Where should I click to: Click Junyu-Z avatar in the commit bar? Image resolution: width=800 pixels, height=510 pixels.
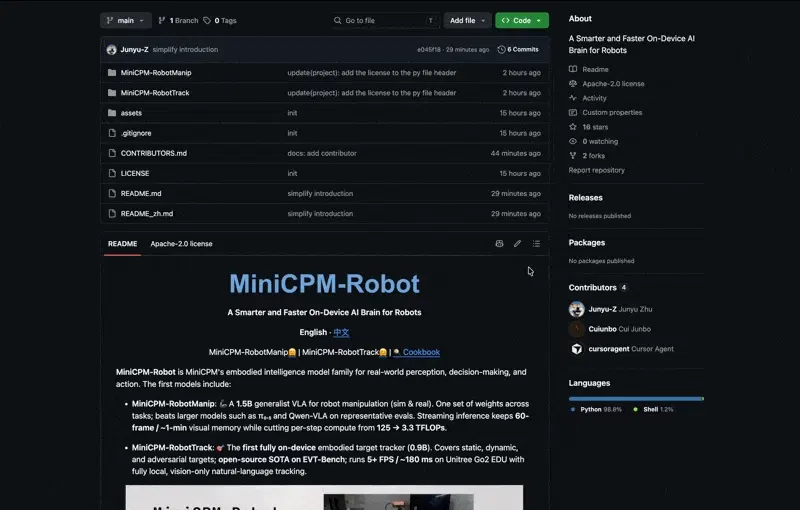(x=111, y=49)
